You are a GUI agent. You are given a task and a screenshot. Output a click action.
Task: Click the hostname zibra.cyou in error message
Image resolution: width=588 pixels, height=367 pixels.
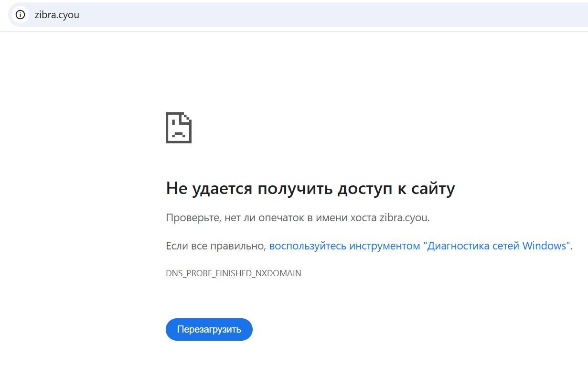click(x=404, y=218)
